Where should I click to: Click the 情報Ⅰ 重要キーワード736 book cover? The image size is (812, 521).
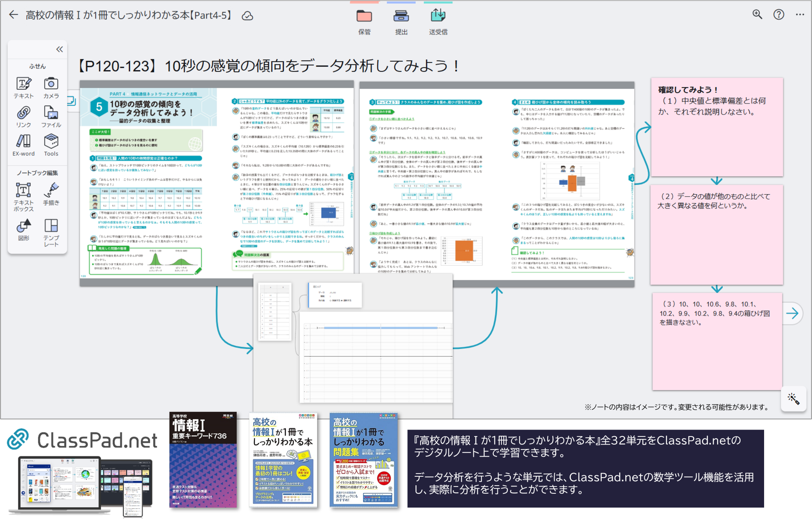tap(203, 460)
